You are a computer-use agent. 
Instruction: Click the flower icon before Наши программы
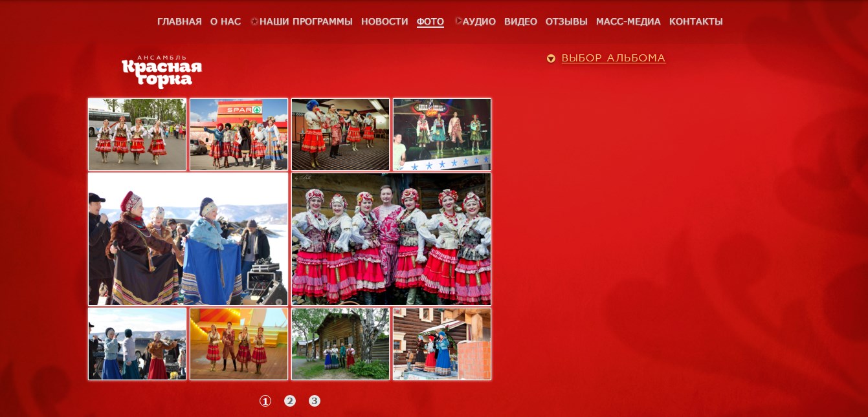[x=254, y=21]
